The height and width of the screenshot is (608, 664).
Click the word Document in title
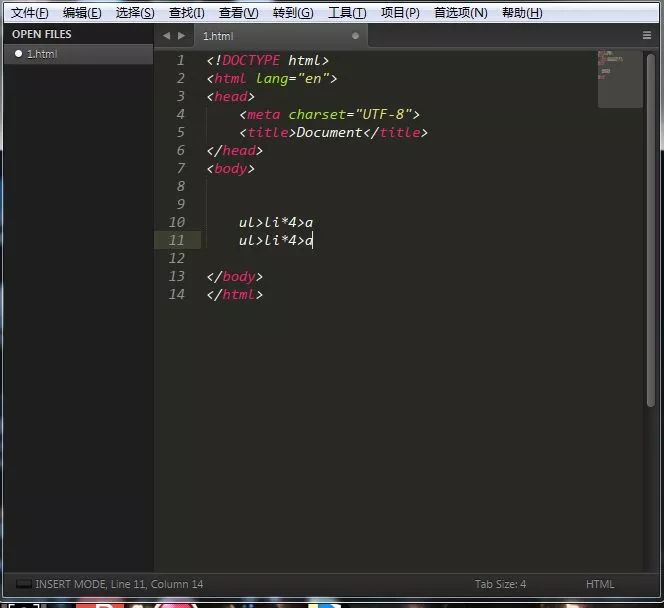point(329,133)
